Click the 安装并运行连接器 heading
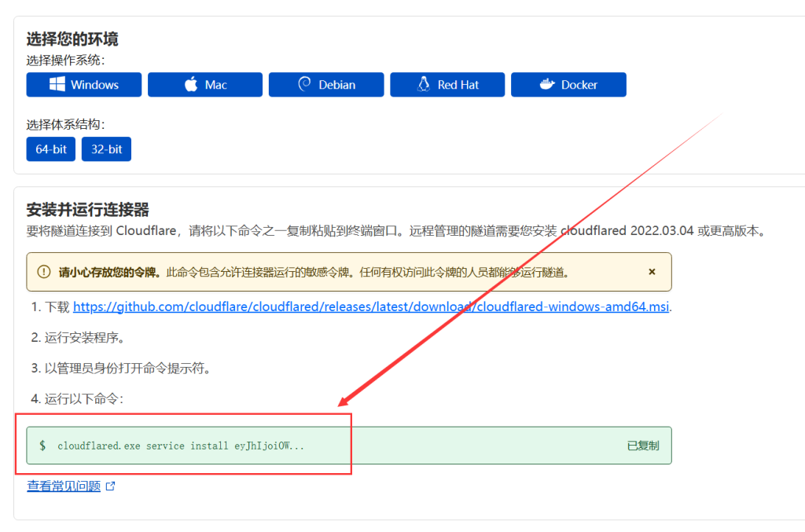This screenshot has width=805, height=532. pyautogui.click(x=87, y=210)
